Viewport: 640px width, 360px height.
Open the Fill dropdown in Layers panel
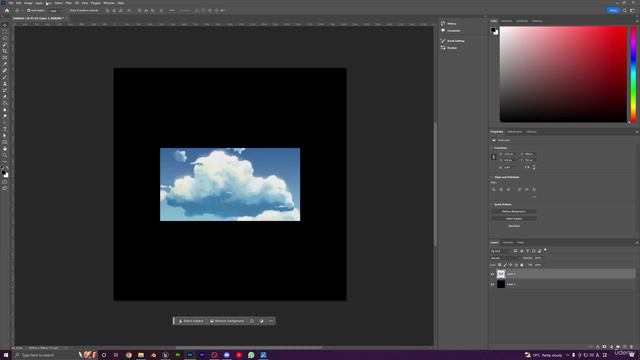[538, 265]
